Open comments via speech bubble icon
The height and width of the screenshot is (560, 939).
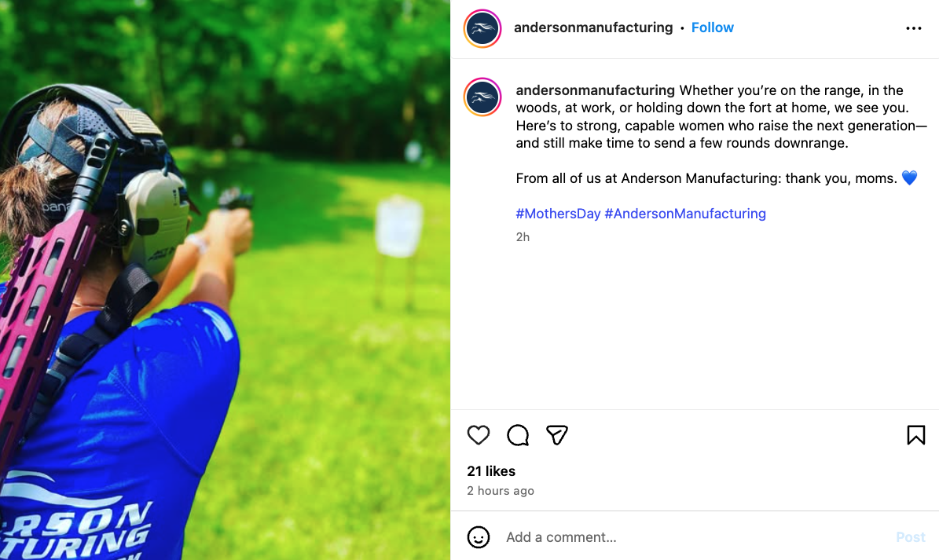pyautogui.click(x=517, y=435)
